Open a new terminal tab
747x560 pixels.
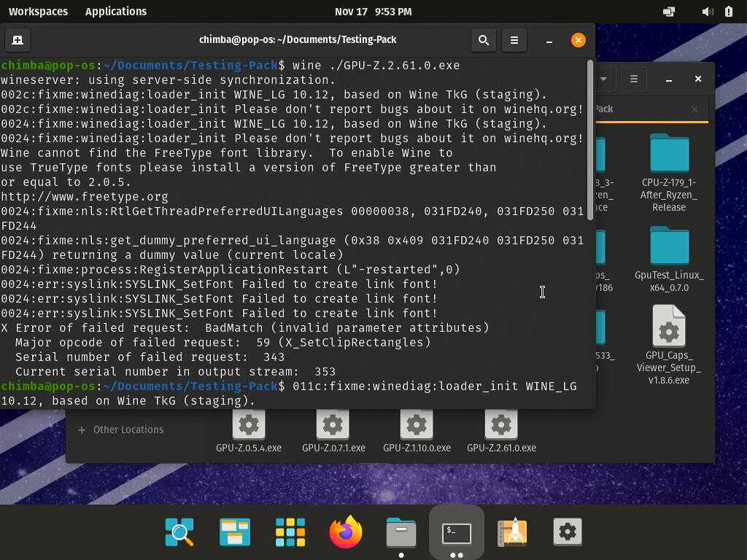coord(18,40)
